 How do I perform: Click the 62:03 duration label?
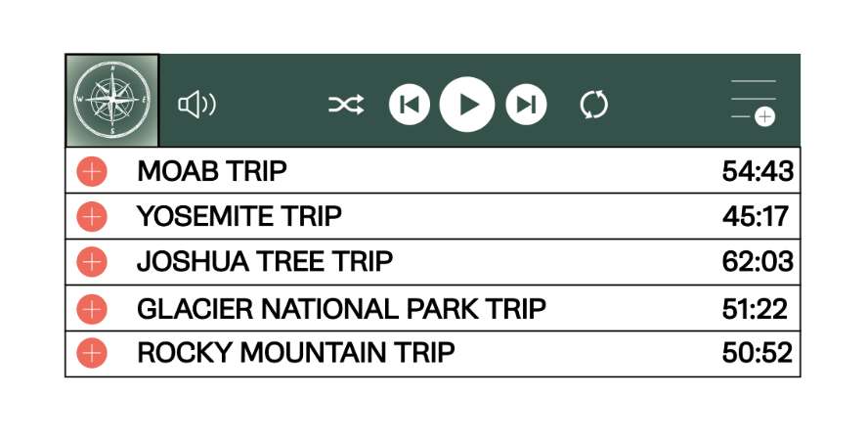[758, 261]
